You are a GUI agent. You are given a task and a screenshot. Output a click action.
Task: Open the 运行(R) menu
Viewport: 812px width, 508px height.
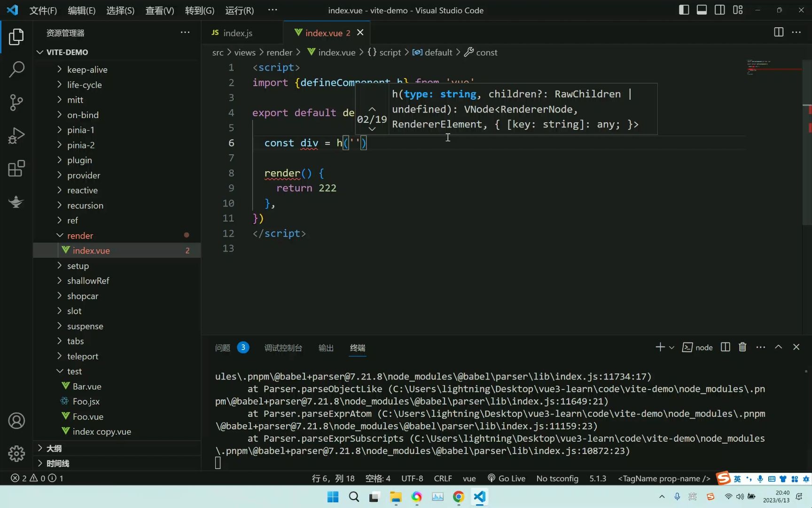[x=239, y=10]
